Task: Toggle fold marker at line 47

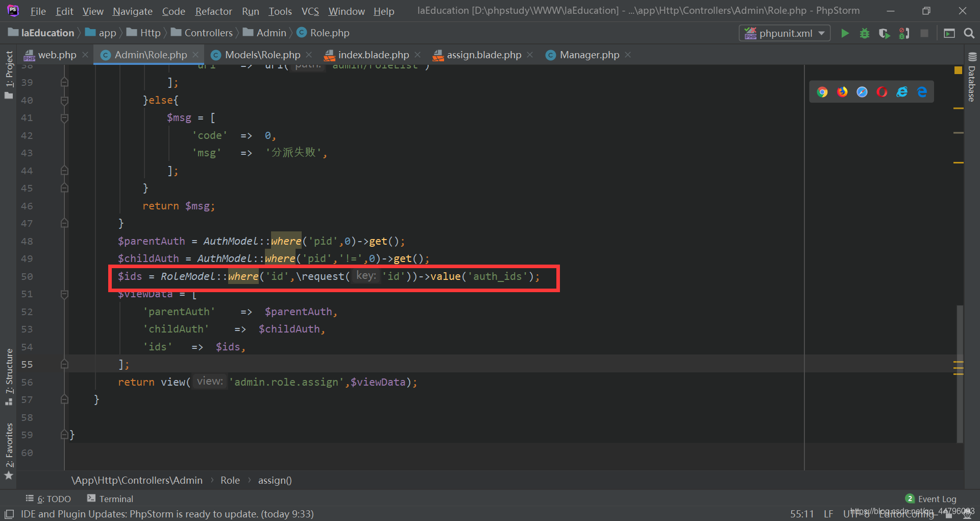Action: click(64, 223)
